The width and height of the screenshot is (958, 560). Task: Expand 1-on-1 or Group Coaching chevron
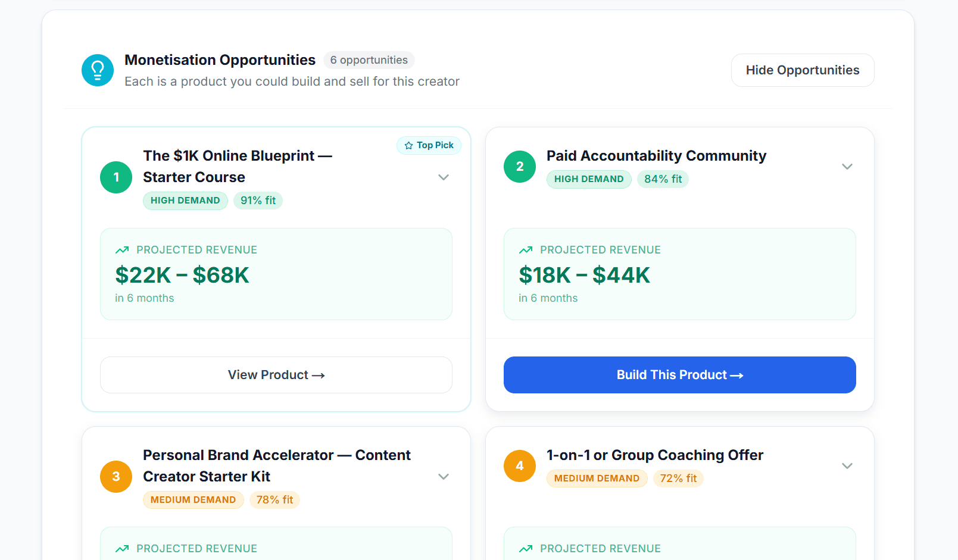pyautogui.click(x=847, y=466)
